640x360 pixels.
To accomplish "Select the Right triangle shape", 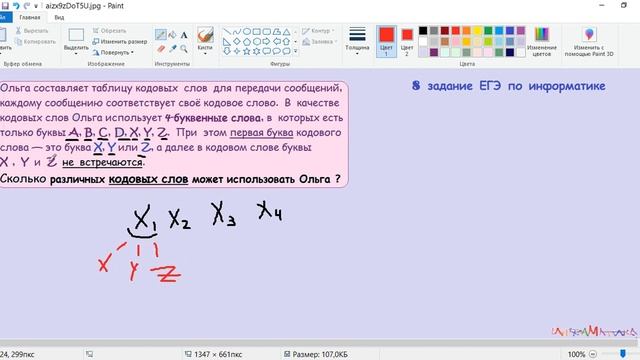I will click(x=227, y=41).
